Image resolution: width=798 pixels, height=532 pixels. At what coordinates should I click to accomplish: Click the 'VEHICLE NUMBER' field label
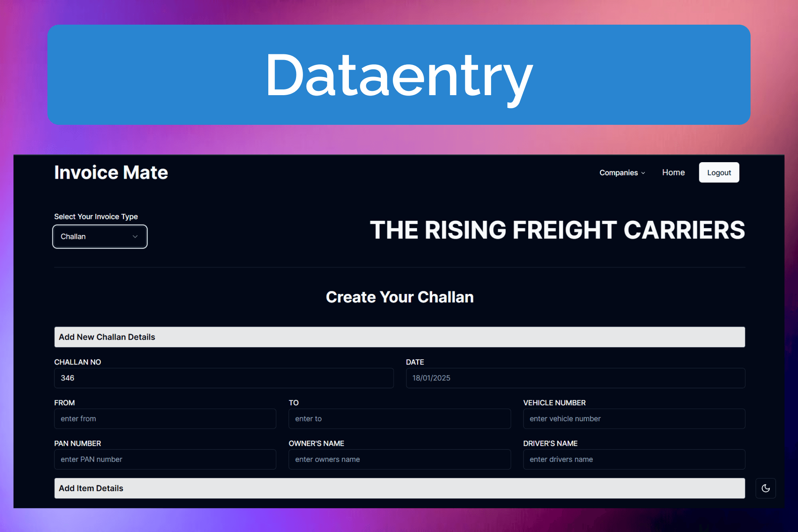coord(554,403)
